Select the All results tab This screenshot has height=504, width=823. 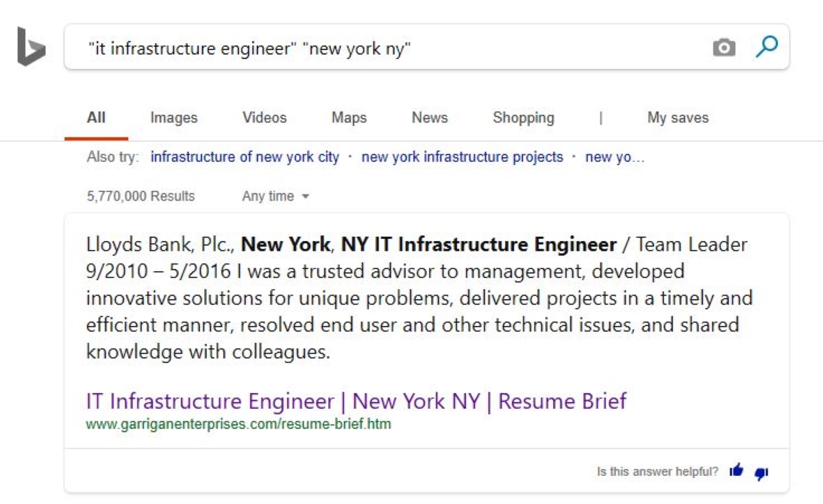coord(96,118)
